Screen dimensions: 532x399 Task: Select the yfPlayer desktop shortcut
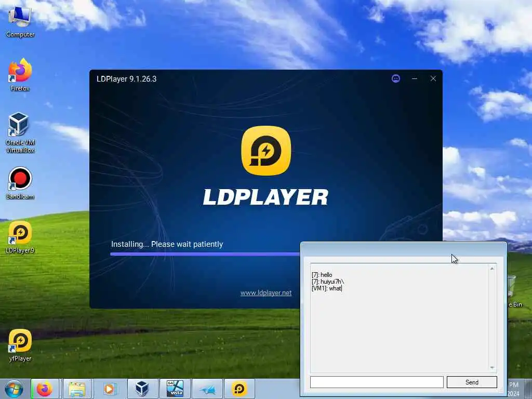(20, 345)
